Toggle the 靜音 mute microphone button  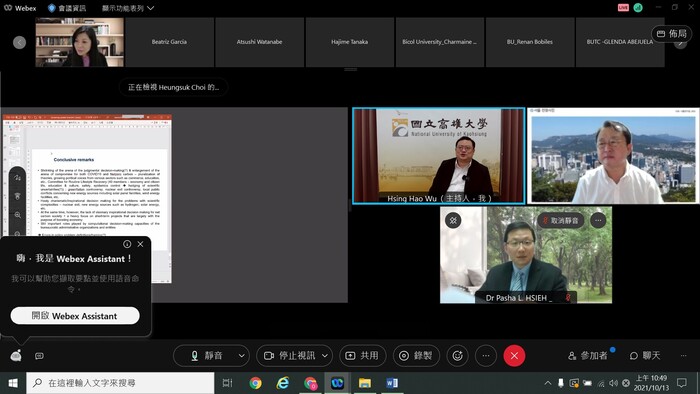(206, 356)
